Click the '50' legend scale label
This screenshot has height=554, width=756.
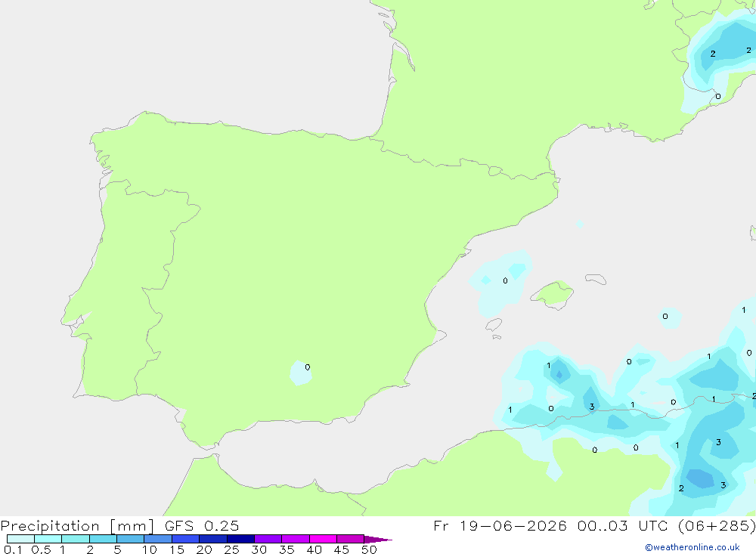[370, 549]
